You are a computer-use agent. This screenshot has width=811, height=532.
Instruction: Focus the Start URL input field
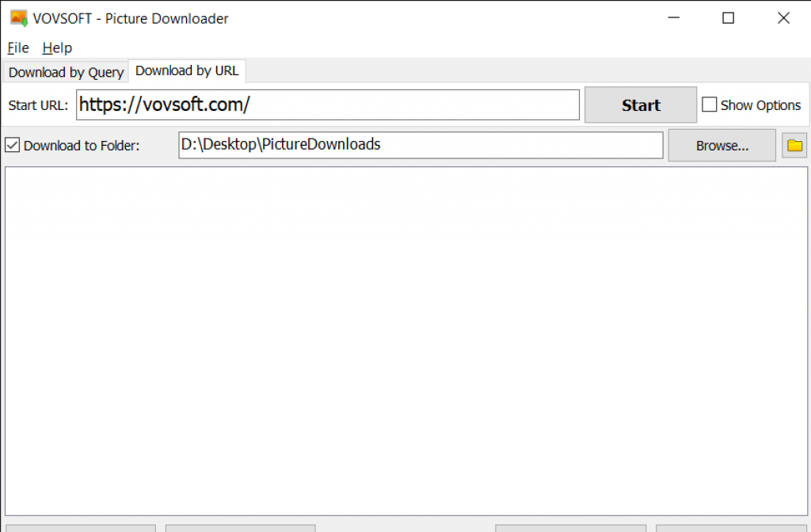coord(327,105)
